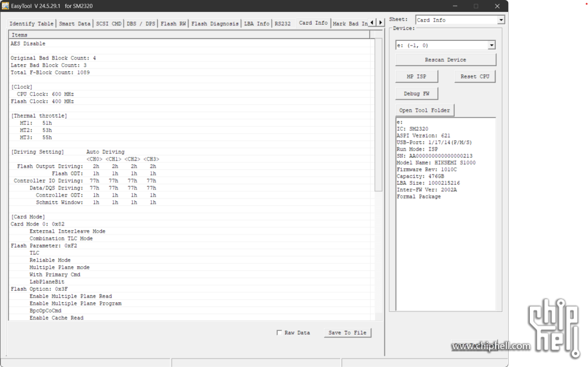This screenshot has height=367, width=588.
Task: Open the Mark Bad tab
Action: (350, 23)
